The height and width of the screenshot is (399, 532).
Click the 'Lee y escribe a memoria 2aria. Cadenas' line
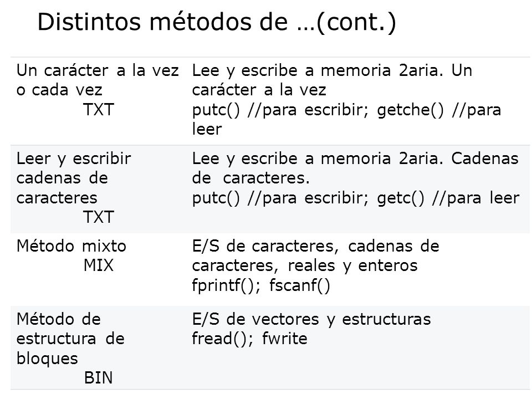pyautogui.click(x=355, y=158)
